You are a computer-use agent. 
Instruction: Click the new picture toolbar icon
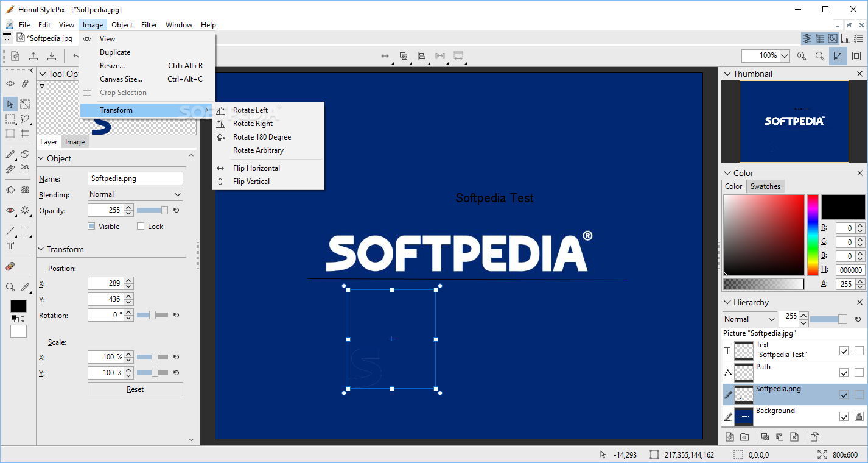pyautogui.click(x=15, y=56)
